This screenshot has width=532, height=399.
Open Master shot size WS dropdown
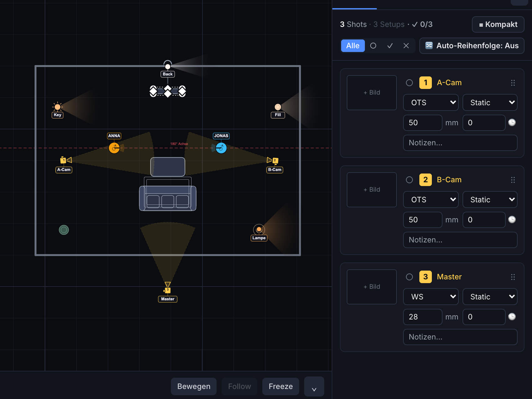431,297
